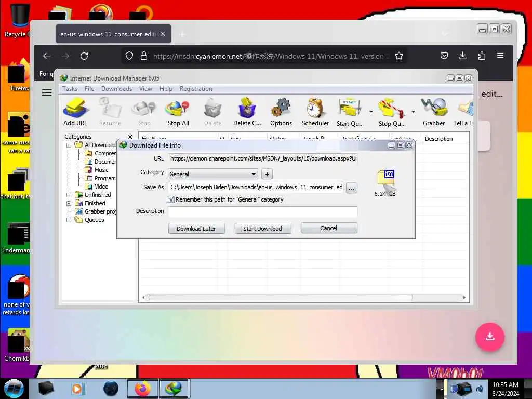Open the File menu in IDM

click(x=89, y=89)
